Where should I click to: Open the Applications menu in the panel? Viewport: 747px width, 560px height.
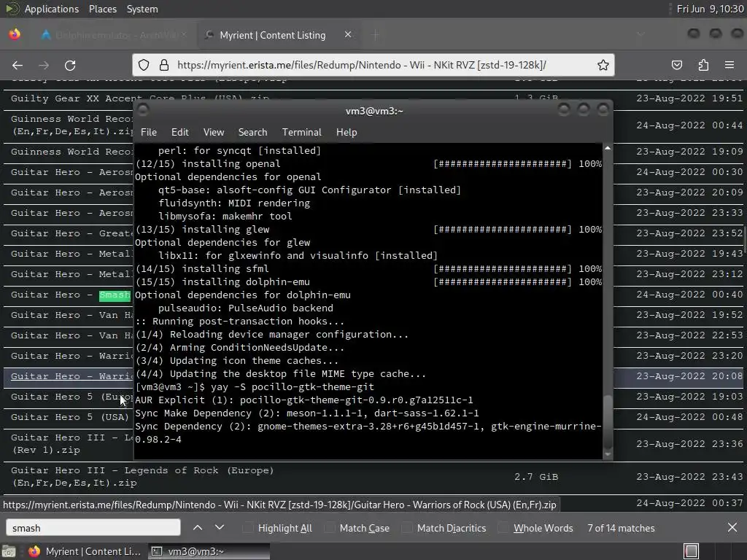(x=52, y=9)
